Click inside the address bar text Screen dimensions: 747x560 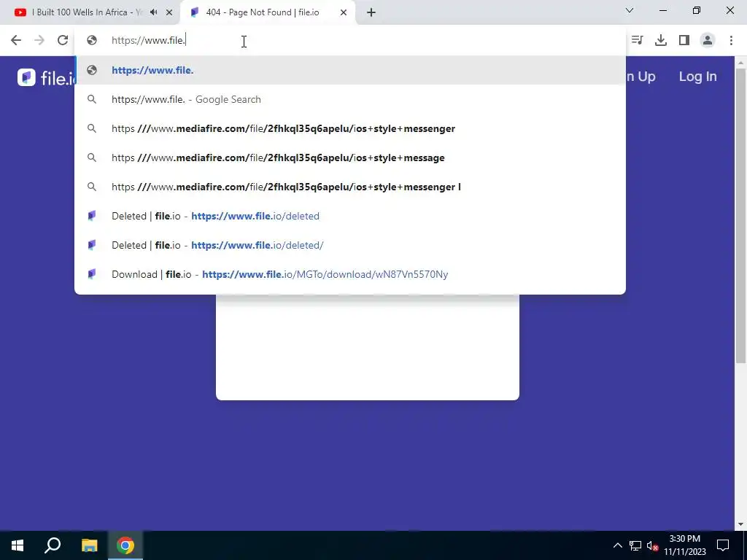pos(149,41)
